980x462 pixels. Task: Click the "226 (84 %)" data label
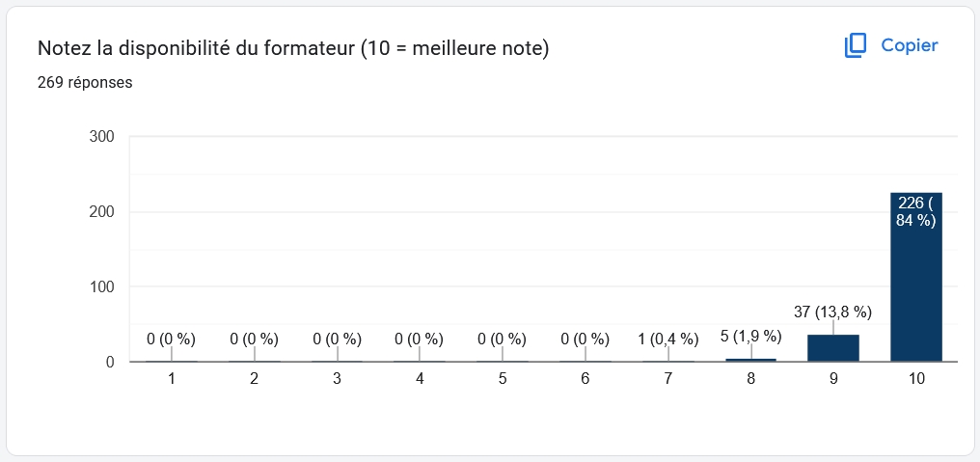click(x=915, y=211)
